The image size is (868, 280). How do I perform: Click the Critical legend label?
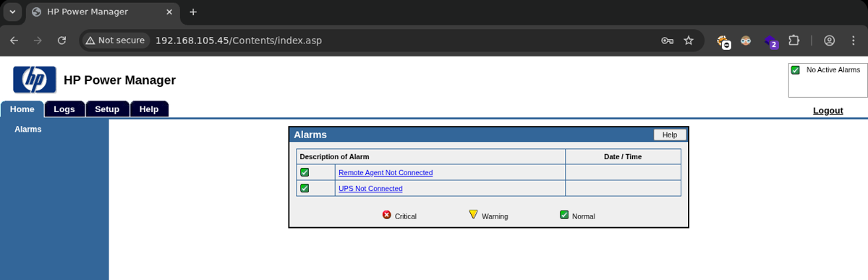coord(406,216)
